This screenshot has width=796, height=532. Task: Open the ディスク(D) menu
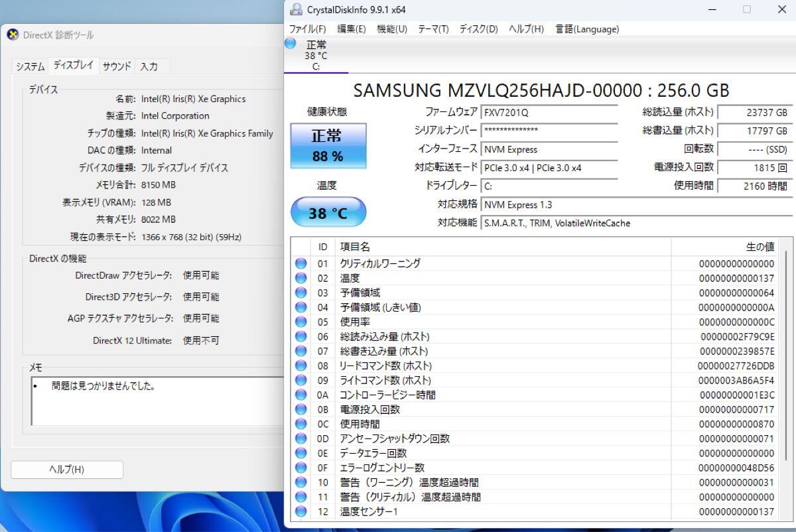[478, 29]
